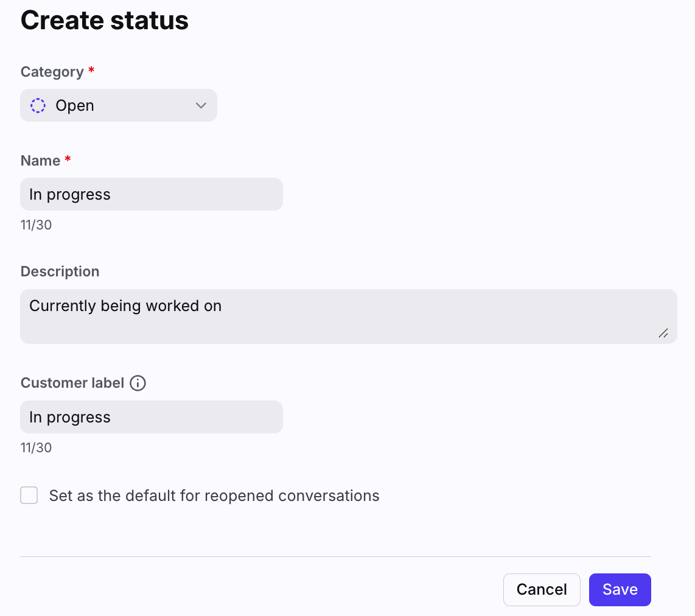Click the character counter under Customer label
This screenshot has height=616, width=695.
pos(36,447)
